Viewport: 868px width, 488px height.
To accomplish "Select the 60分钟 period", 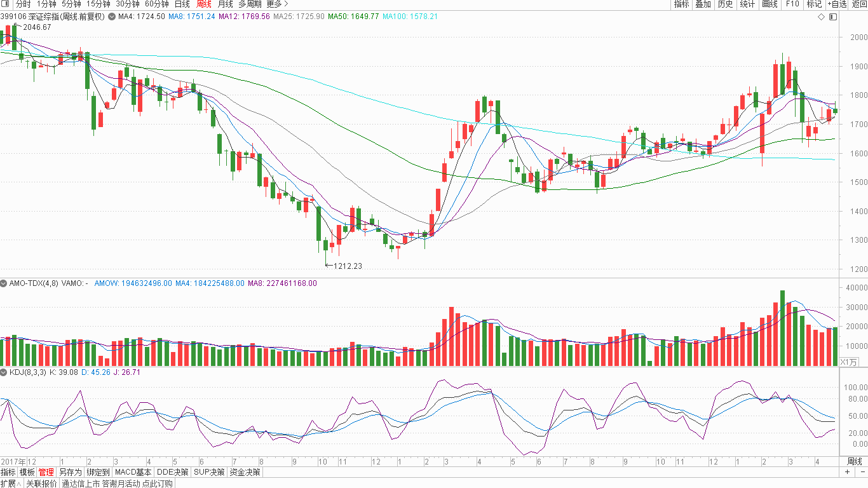I will pos(156,4).
